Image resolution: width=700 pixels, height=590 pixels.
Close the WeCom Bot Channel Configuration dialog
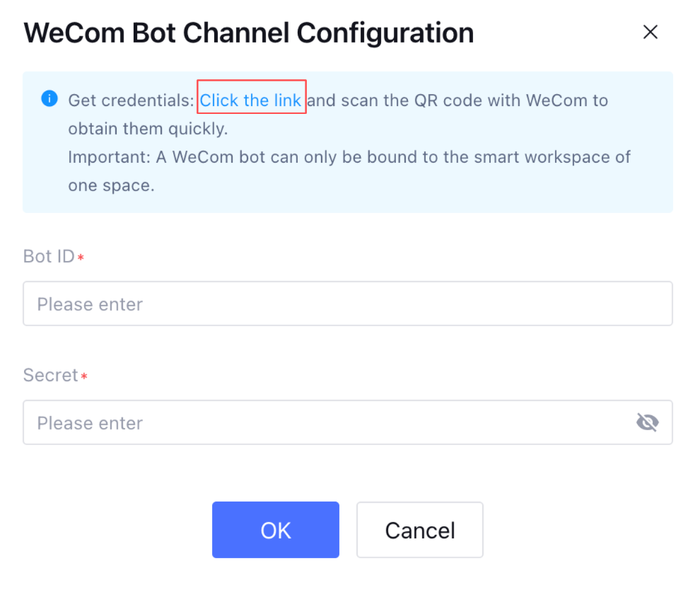click(x=651, y=32)
